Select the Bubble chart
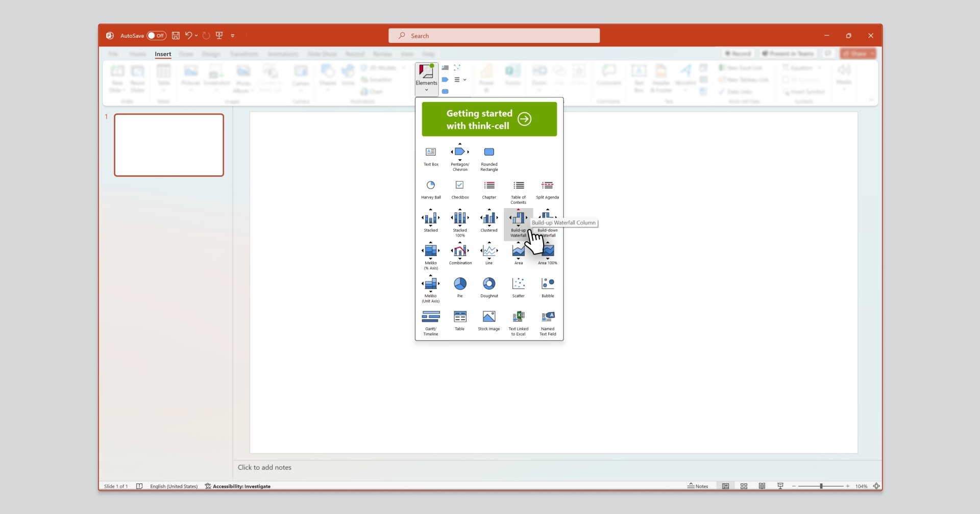 (547, 287)
